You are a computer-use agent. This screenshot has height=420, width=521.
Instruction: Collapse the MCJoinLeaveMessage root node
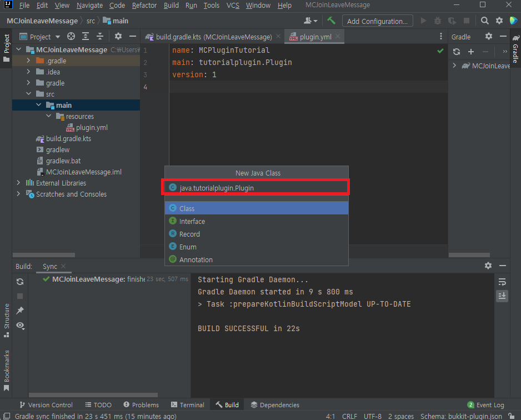19,49
